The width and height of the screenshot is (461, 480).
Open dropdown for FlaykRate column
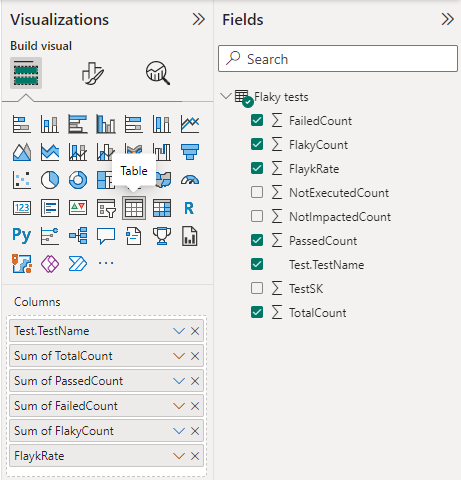tap(179, 456)
